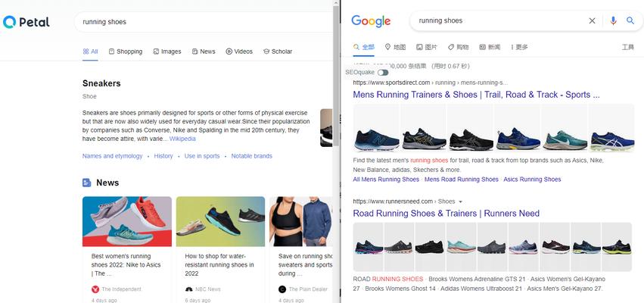The width and height of the screenshot is (644, 303).
Task: Open Petal's Images tab
Action: click(x=167, y=52)
